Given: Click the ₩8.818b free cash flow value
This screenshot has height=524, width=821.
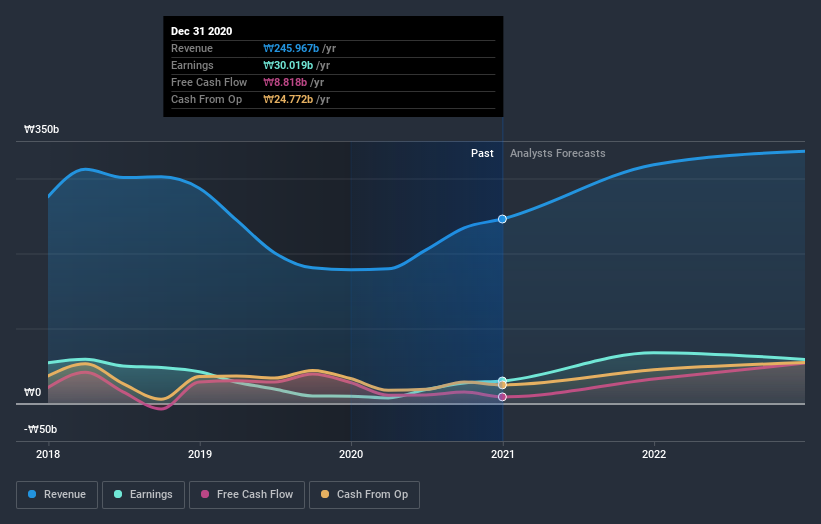Looking at the screenshot, I should click(x=285, y=82).
